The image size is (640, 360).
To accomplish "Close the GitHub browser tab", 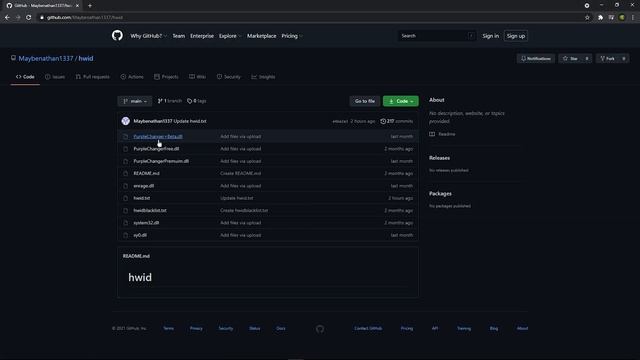I will [x=77, y=5].
